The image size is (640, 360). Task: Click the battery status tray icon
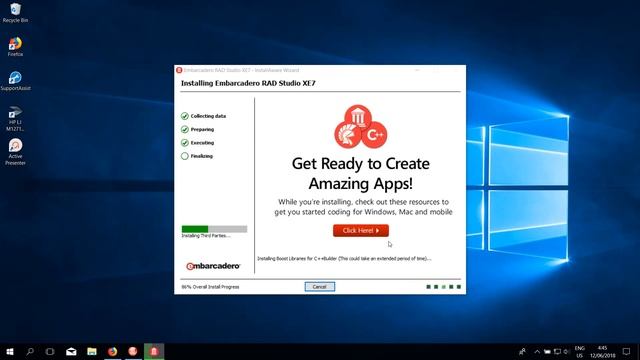547,351
